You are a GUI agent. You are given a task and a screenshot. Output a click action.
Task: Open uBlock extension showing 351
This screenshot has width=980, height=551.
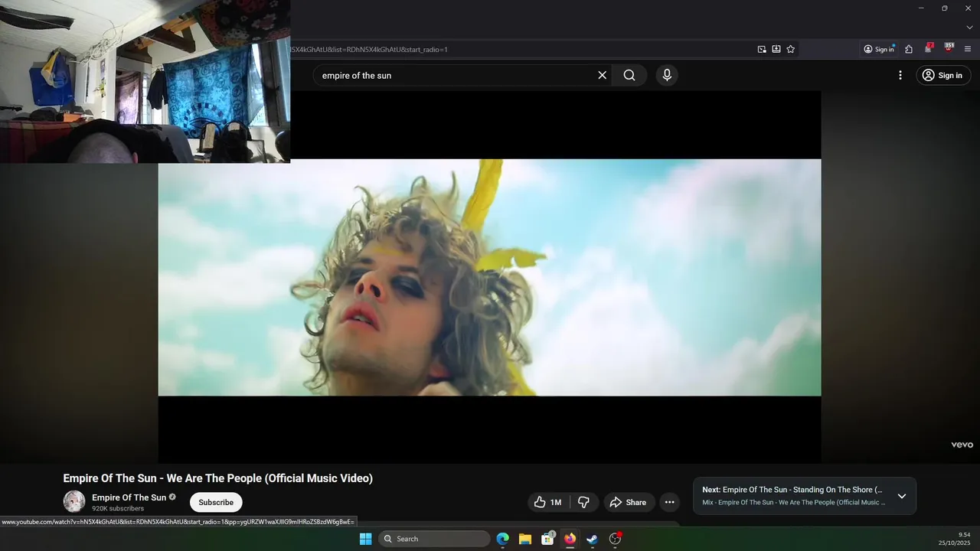coord(949,48)
